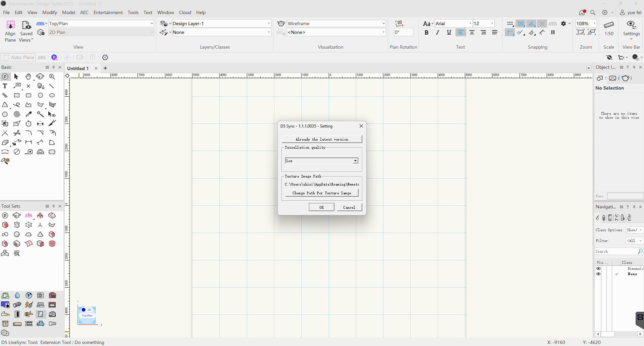The height and width of the screenshot is (346, 644).
Task: Suspend snapping with pause button
Action: (x=553, y=33)
